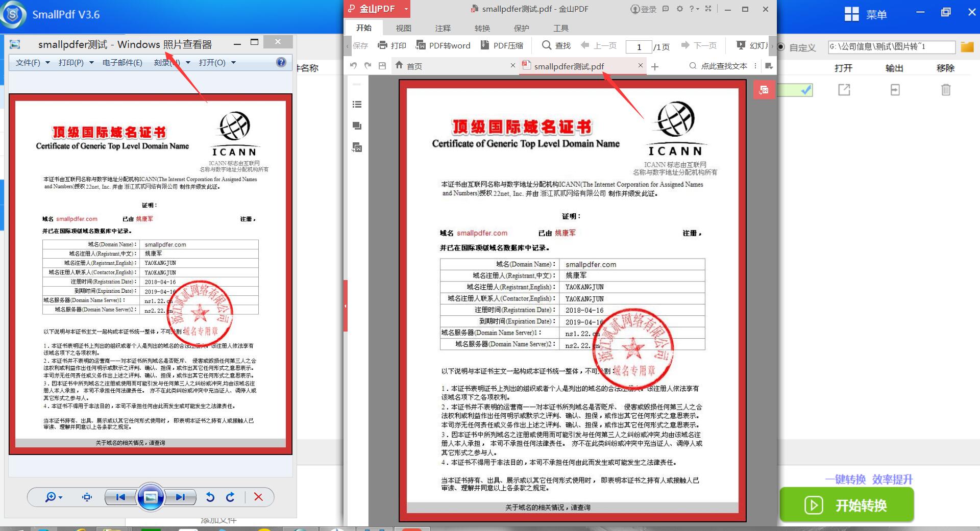Image resolution: width=980 pixels, height=531 pixels.
Task: Open the outline list icon in PDF sidebar
Action: (357, 104)
